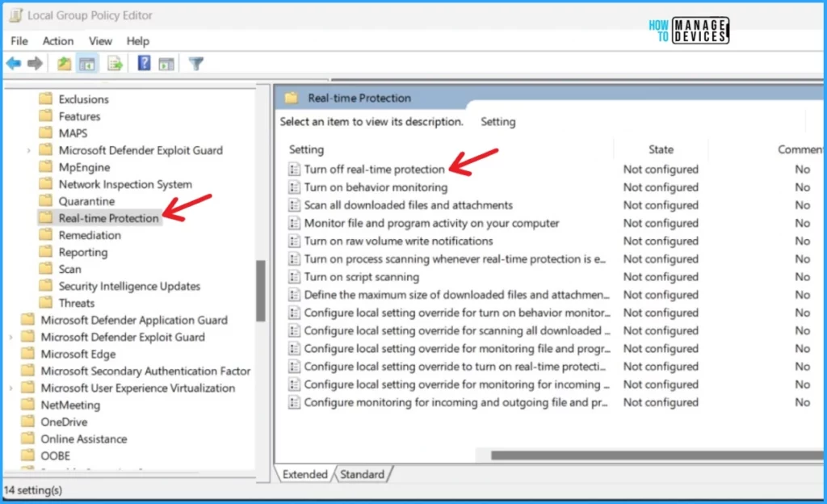The image size is (827, 504).
Task: Go up one level via folder-arrow icon
Action: coord(64,64)
